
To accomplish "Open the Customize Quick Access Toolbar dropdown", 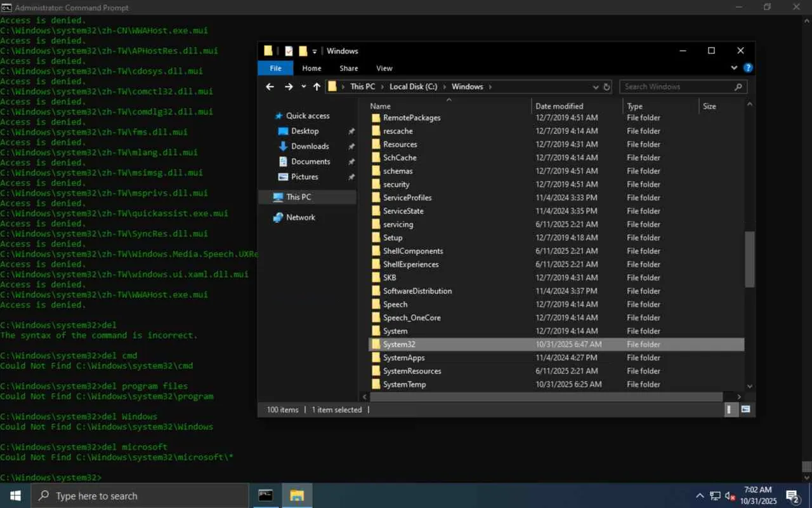I will 315,51.
